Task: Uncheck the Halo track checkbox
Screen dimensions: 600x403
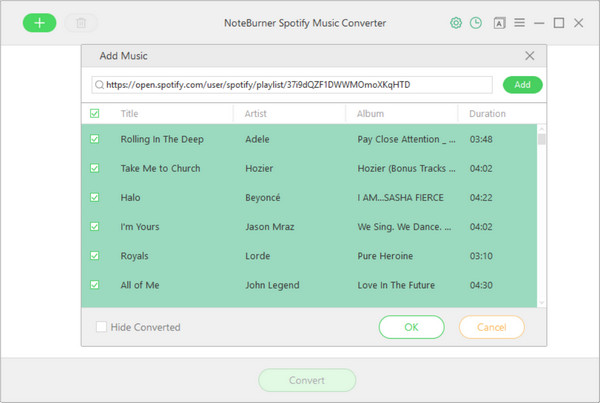Action: tap(95, 197)
